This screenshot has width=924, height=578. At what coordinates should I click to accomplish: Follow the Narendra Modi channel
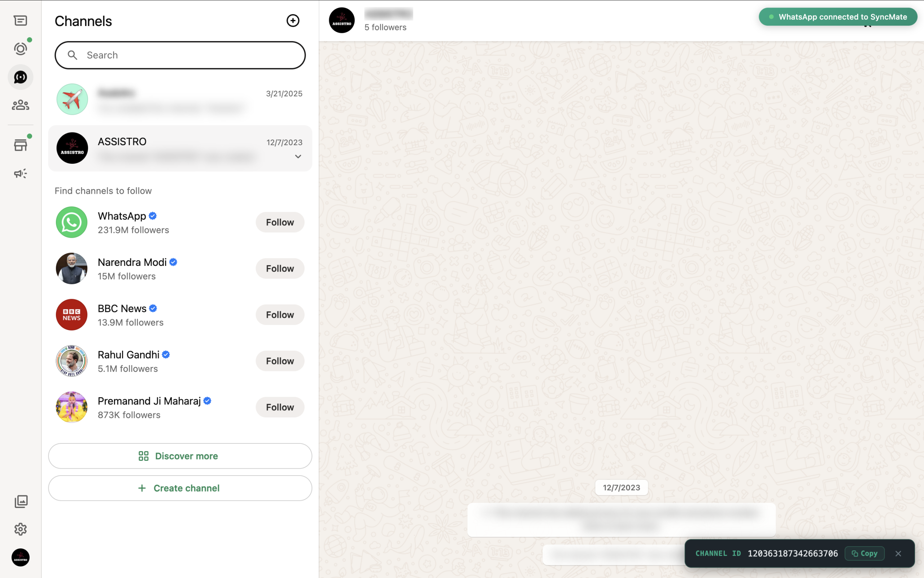(280, 268)
